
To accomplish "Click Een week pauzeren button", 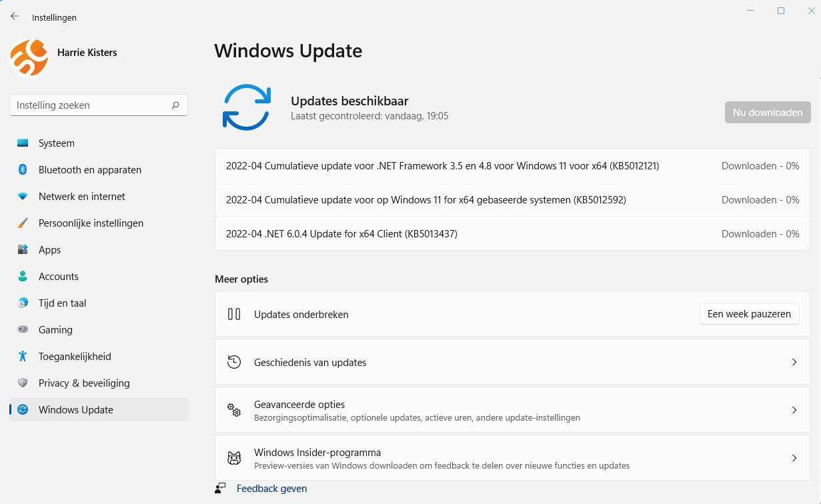I will click(749, 314).
